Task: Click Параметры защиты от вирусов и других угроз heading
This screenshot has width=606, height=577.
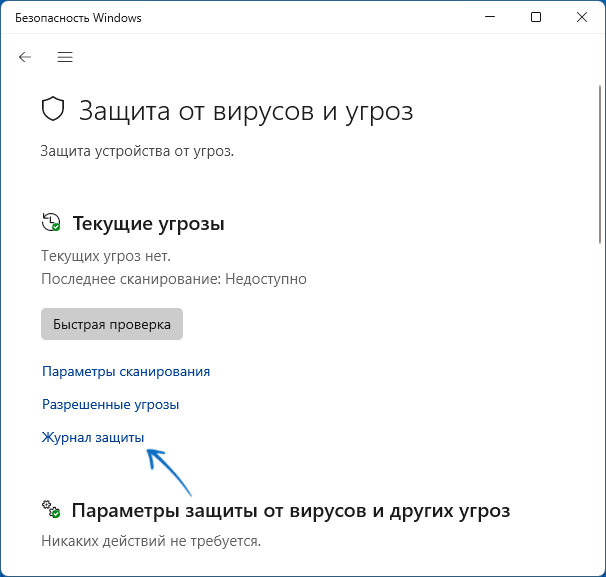Action: point(291,511)
